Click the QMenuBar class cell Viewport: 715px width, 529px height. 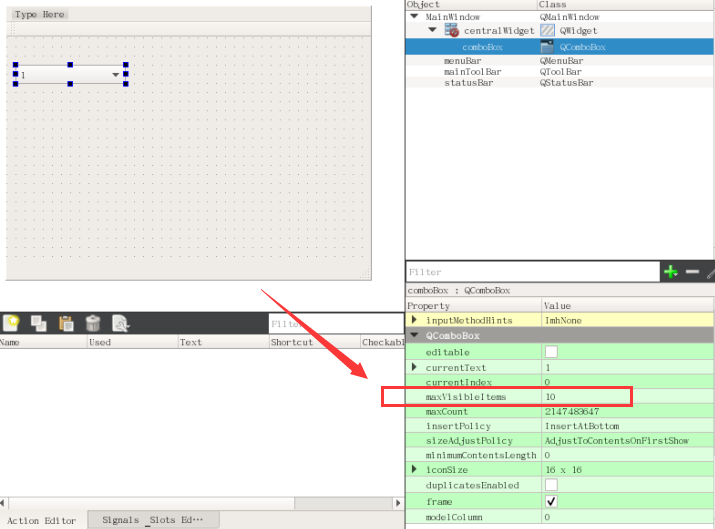tap(561, 61)
